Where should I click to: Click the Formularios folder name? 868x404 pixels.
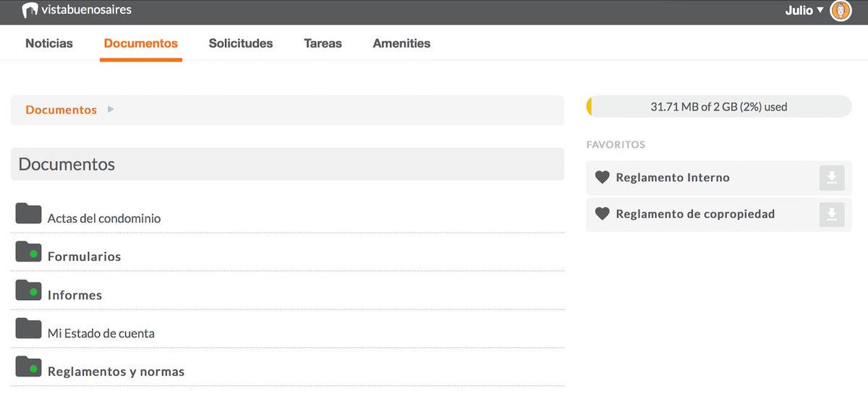84,257
